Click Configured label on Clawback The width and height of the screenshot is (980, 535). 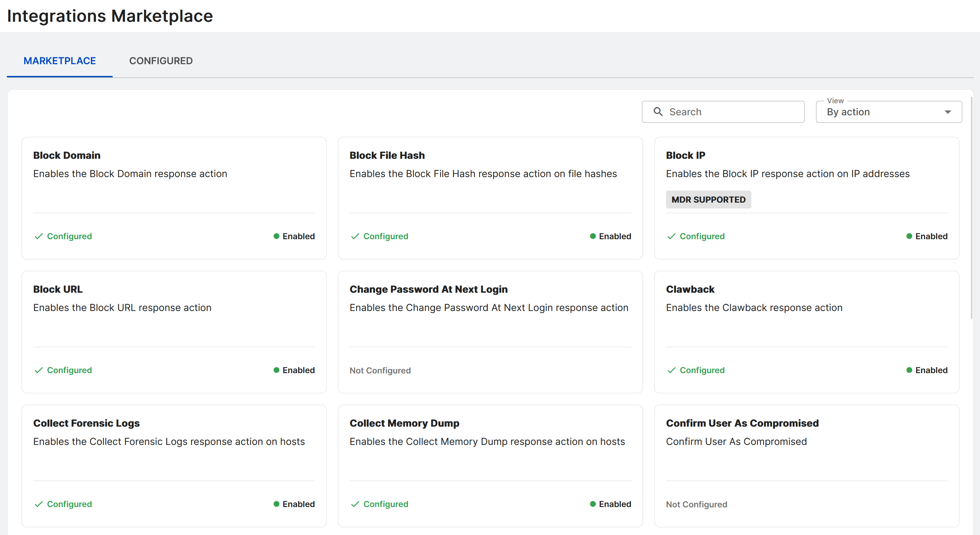pos(702,370)
